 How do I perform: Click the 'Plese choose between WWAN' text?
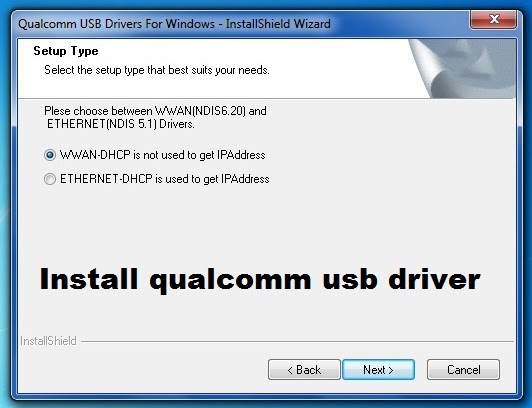(155, 111)
